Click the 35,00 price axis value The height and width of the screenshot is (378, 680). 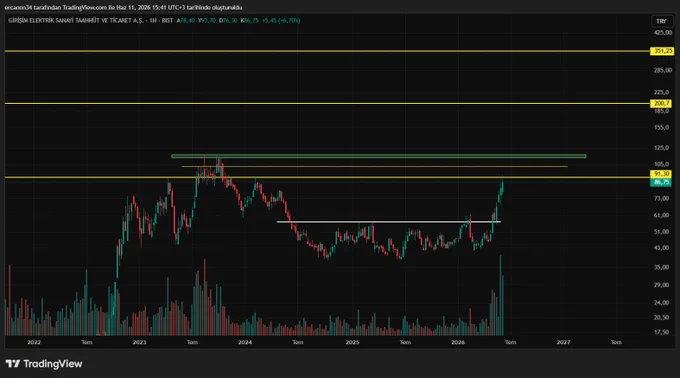click(x=661, y=267)
